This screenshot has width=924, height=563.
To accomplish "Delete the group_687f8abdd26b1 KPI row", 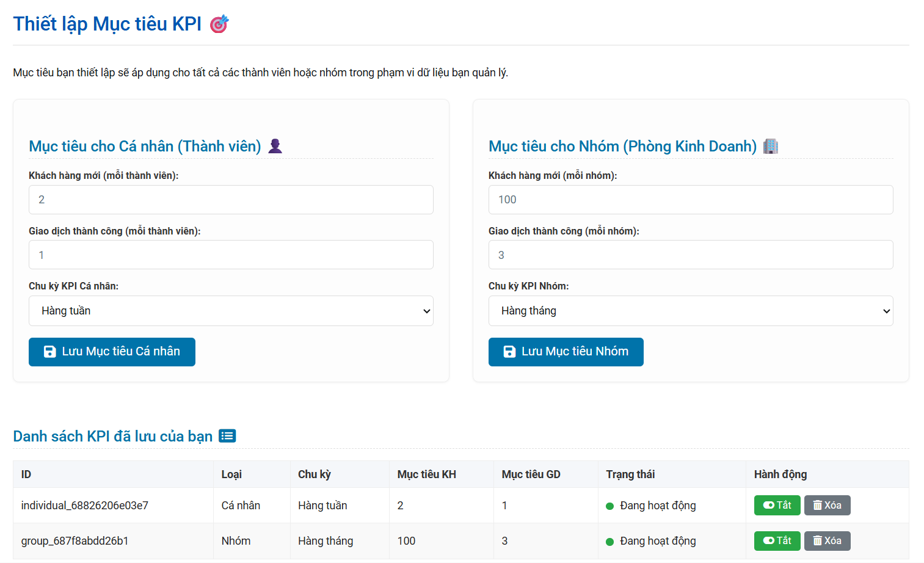I will [x=827, y=540].
